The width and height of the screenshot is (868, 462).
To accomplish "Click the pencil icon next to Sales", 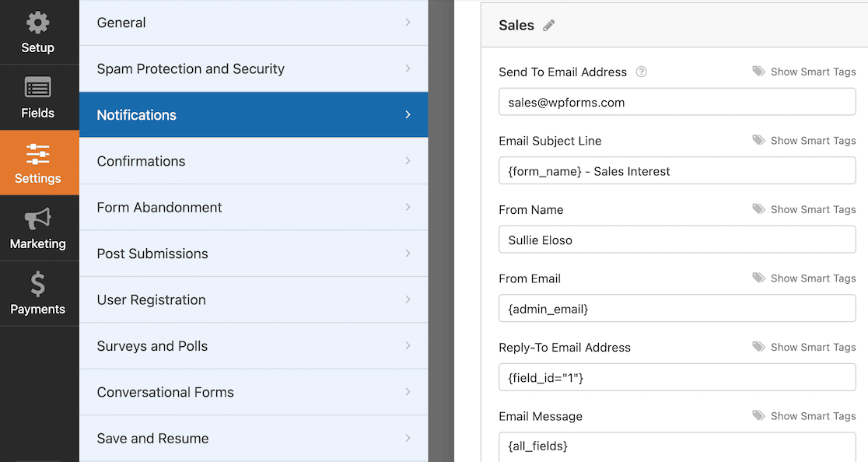I will pos(549,26).
